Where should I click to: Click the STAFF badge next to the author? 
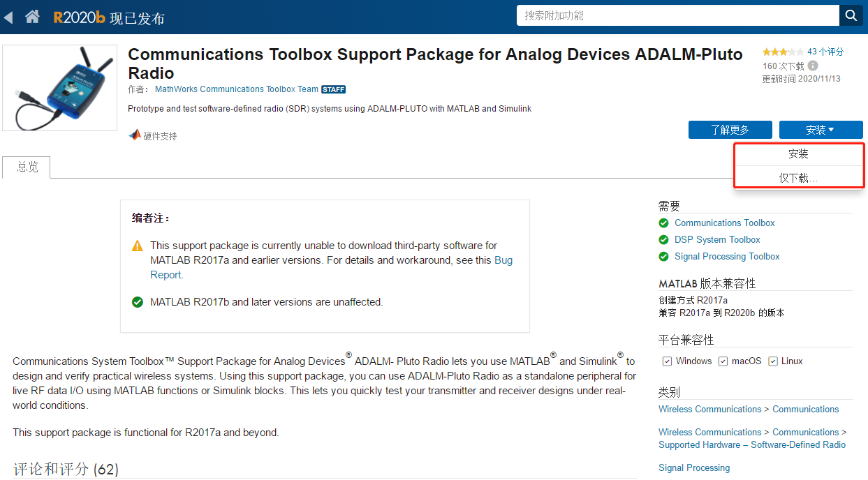tap(333, 89)
